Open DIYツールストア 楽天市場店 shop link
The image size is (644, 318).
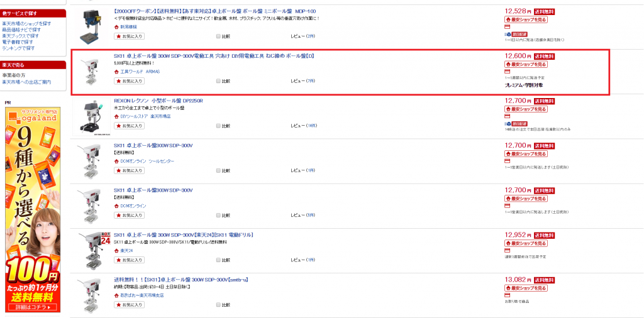click(x=145, y=116)
